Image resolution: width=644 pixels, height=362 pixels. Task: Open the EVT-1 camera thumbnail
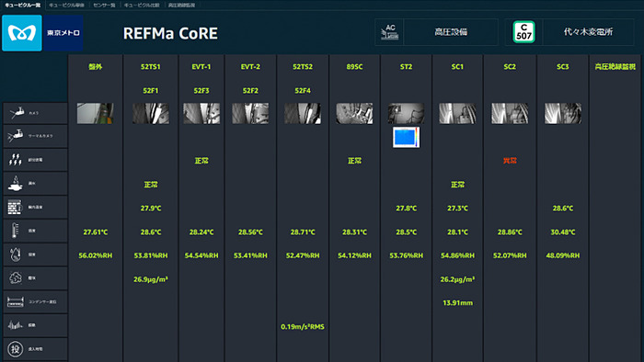(201, 113)
